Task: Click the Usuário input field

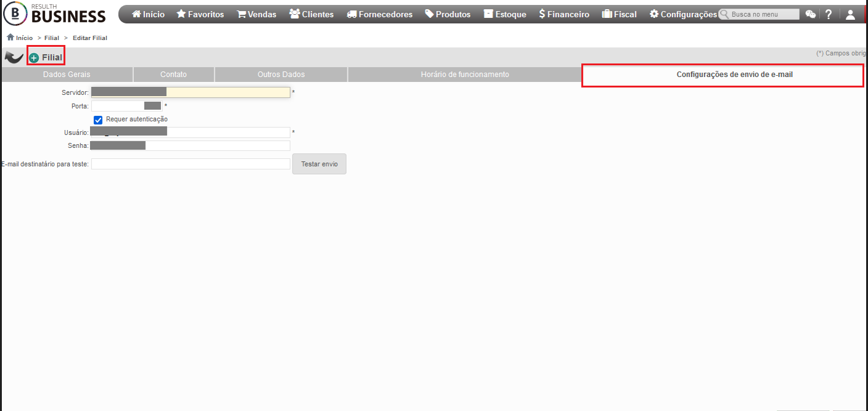Action: click(x=191, y=132)
